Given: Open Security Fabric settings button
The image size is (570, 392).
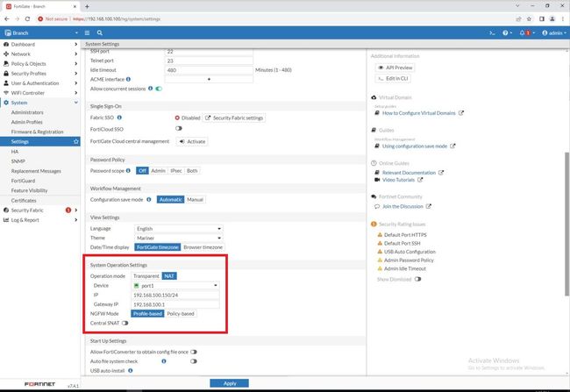Looking at the screenshot, I should [234, 118].
